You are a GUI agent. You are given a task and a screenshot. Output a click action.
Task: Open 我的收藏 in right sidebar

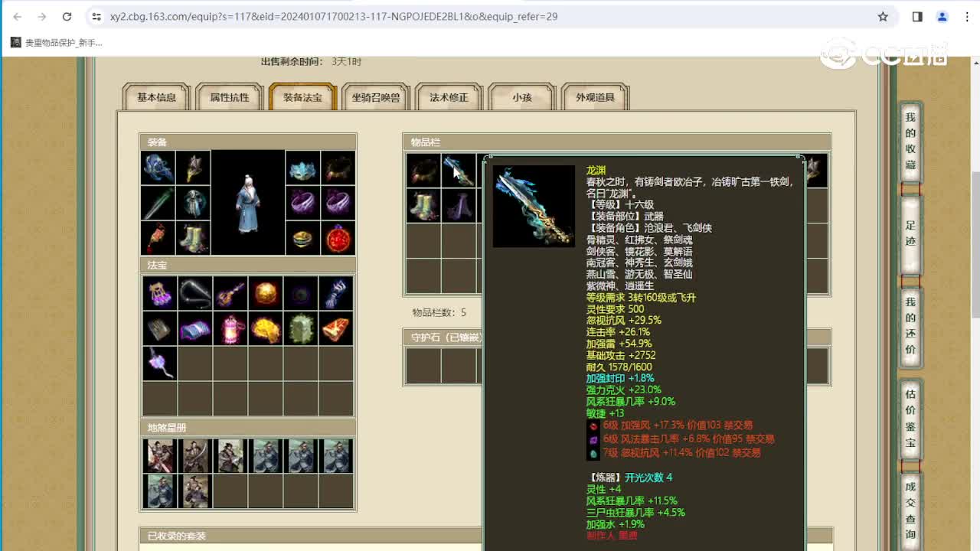910,141
